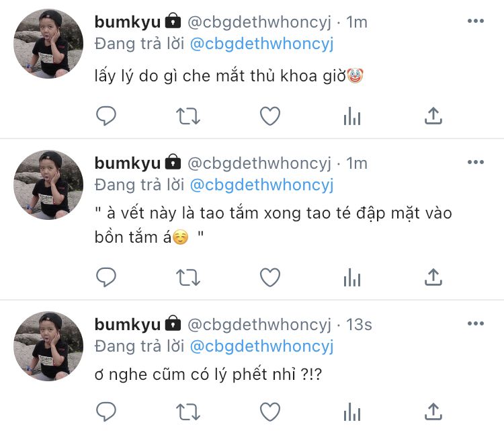Reply to the 'lấy lý do gì' tweet
The image size is (504, 433).
106,116
